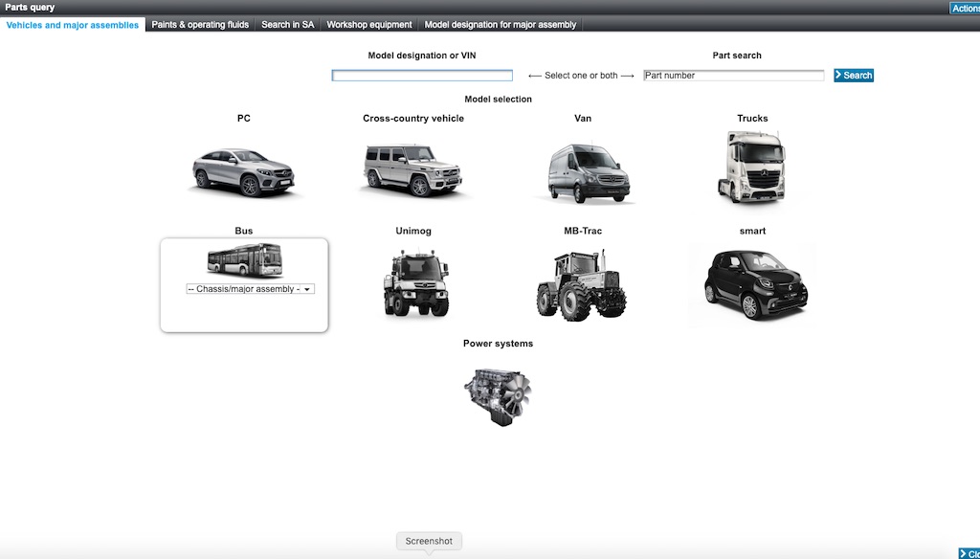Viewport: 980px width, 559px height.
Task: Select the Trucks model image
Action: [x=752, y=167]
